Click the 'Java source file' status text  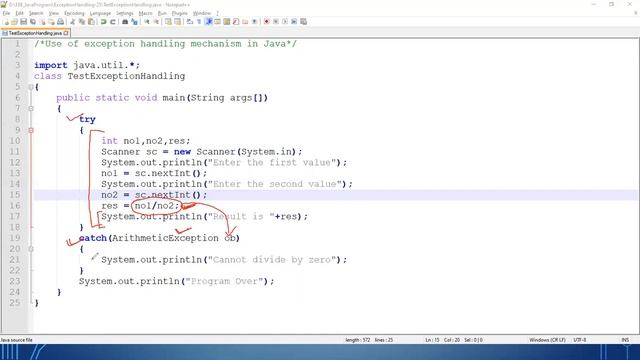click(x=16, y=340)
